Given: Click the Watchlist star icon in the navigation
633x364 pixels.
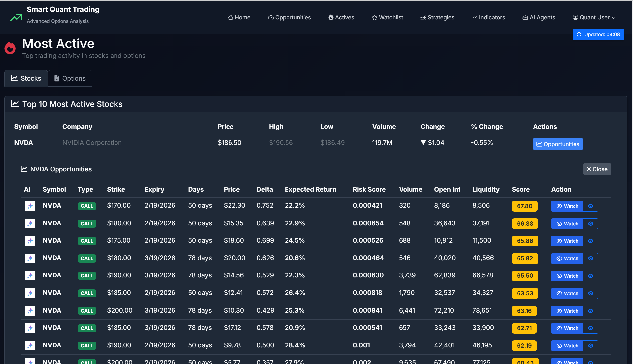Looking at the screenshot, I should pyautogui.click(x=374, y=17).
